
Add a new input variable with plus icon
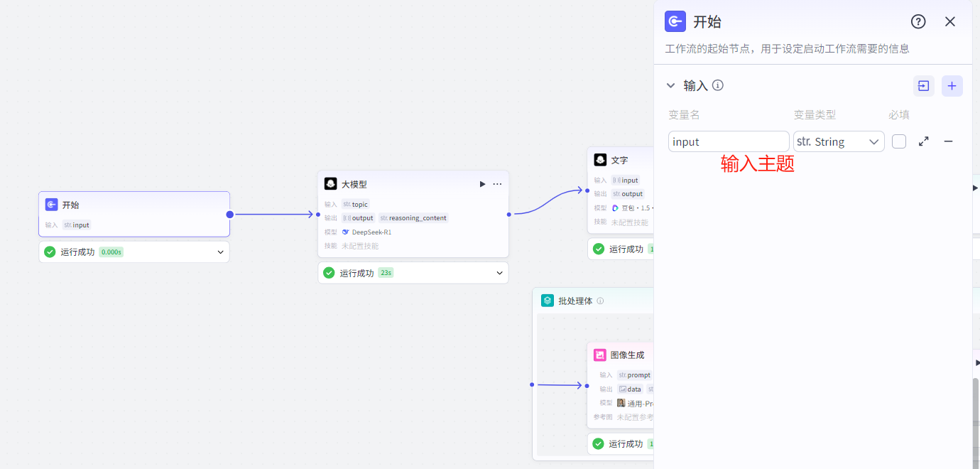[952, 86]
